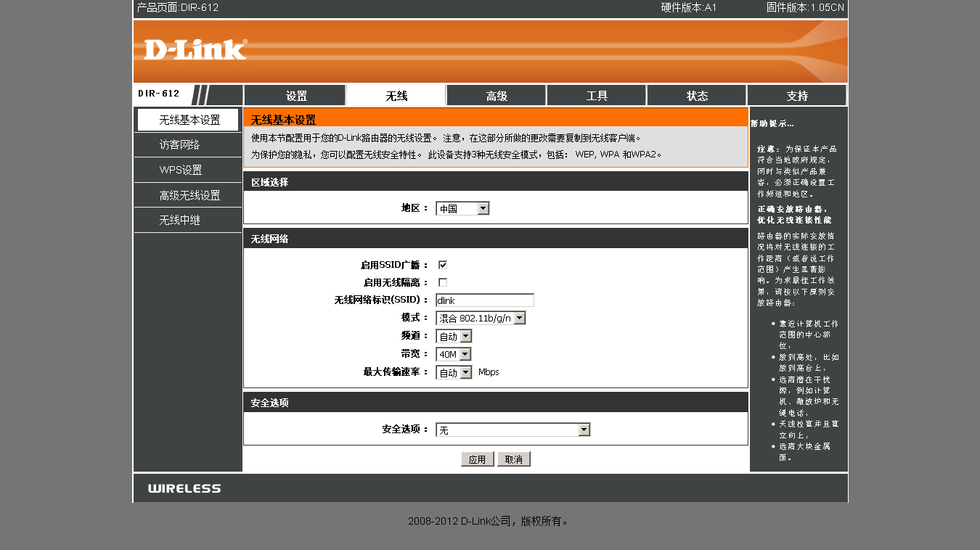Click the D-Link logo in the banner

click(x=195, y=49)
